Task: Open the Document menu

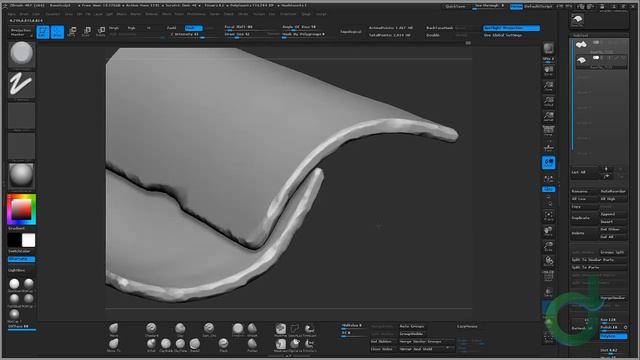Action: tap(53, 14)
